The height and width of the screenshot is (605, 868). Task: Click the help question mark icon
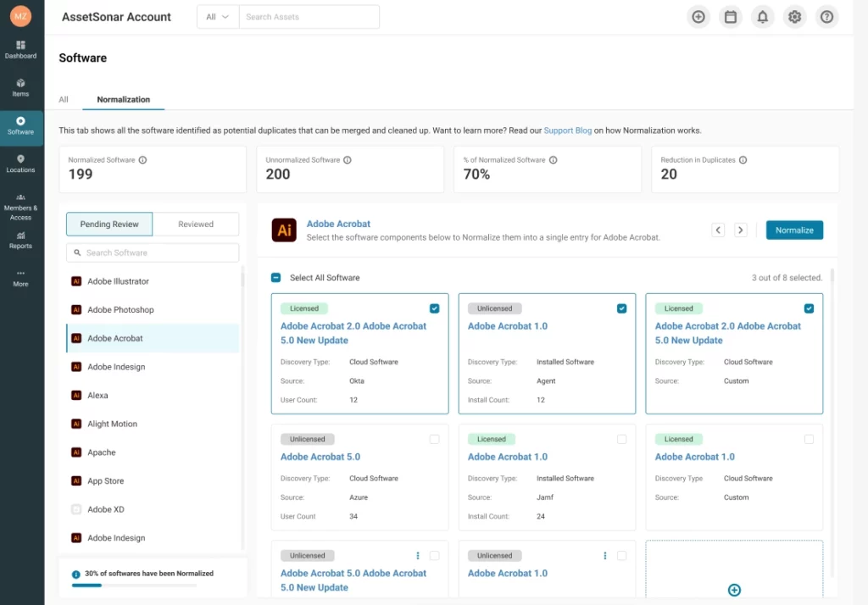826,17
